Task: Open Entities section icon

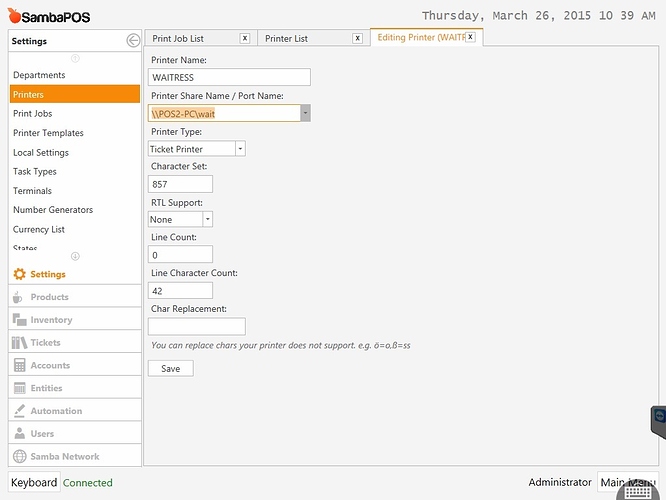Action: (20, 388)
